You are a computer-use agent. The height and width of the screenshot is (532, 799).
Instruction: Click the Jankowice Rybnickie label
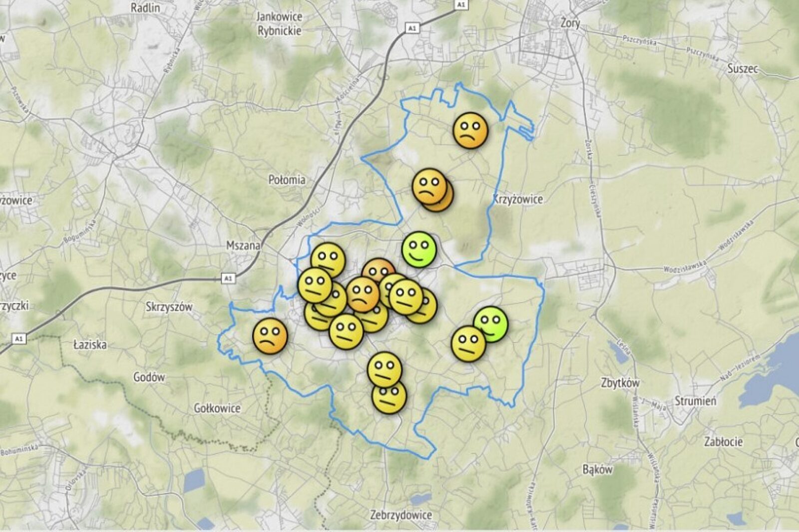coord(279,23)
